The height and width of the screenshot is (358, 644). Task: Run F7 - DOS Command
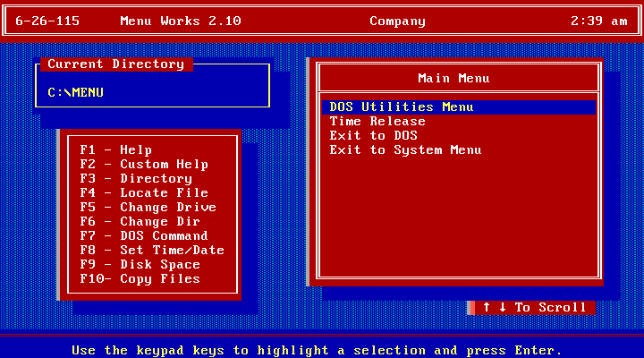click(143, 236)
